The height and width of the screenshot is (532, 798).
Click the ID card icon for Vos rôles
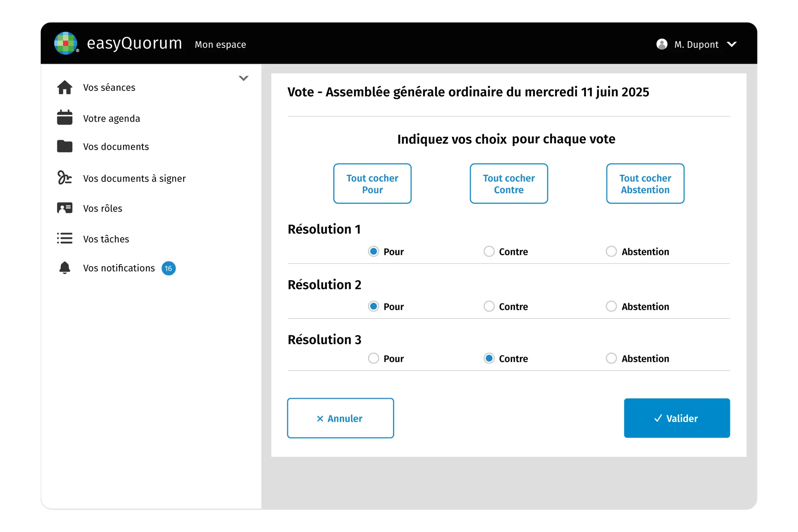click(64, 208)
